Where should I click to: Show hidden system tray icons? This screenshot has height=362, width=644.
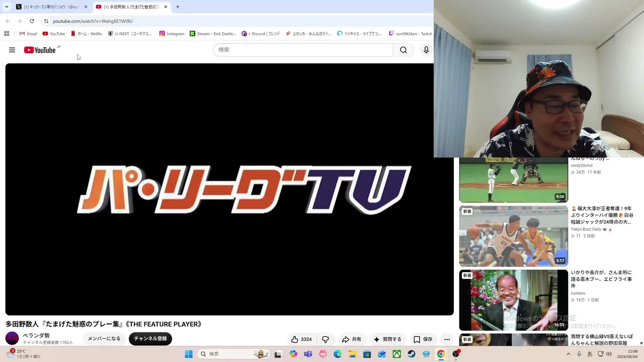click(x=569, y=354)
